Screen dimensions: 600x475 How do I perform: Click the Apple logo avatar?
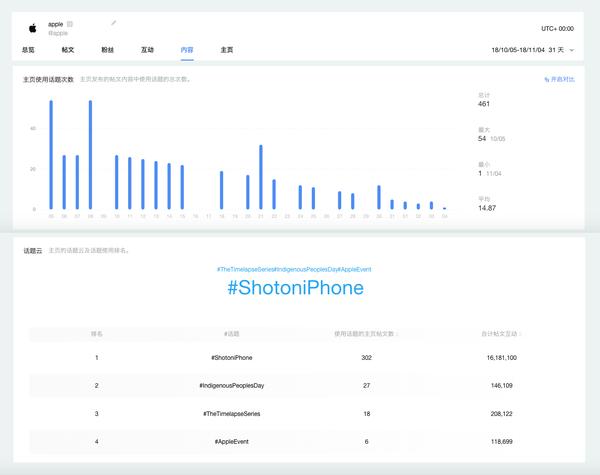click(x=33, y=28)
